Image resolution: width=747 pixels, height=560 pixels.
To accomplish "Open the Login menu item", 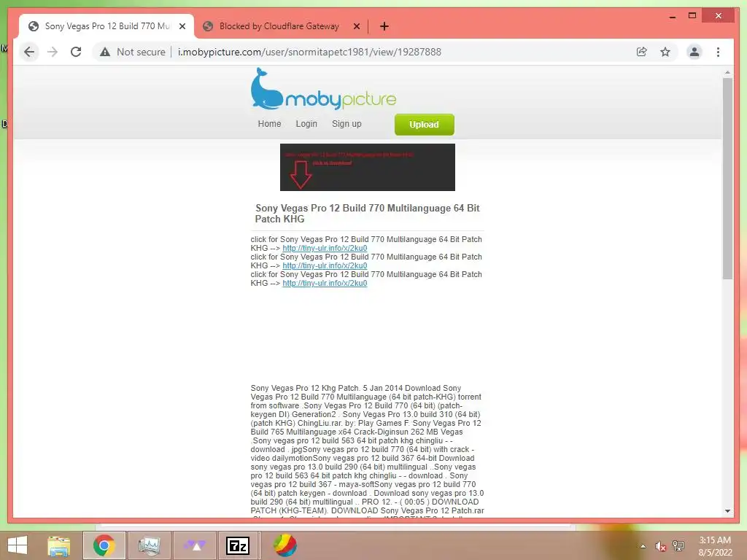I will click(x=306, y=124).
